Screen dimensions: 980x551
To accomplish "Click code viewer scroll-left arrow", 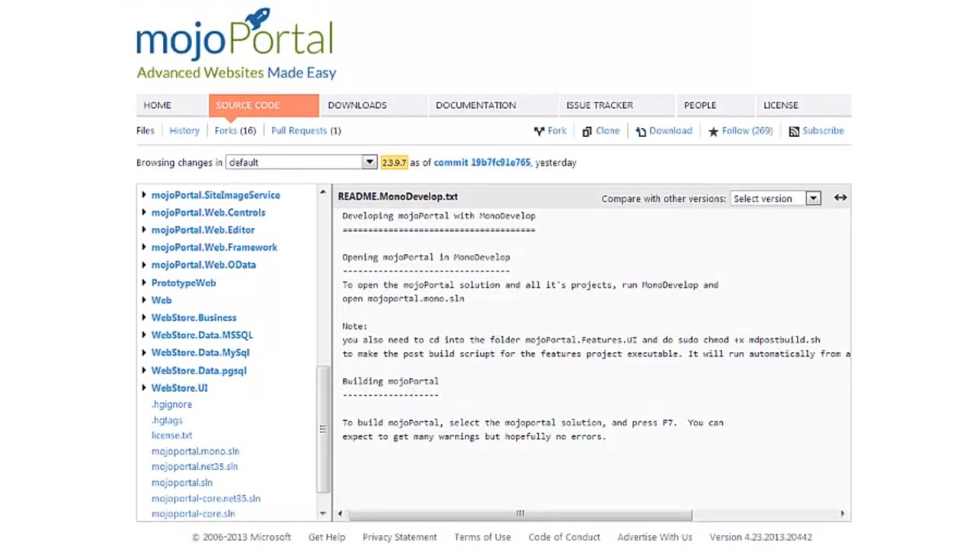I will (x=341, y=514).
